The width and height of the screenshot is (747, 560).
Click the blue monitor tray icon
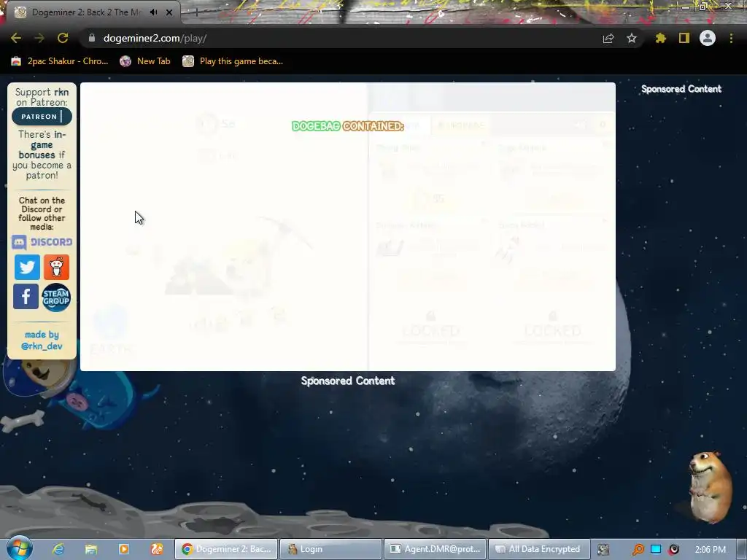(656, 549)
